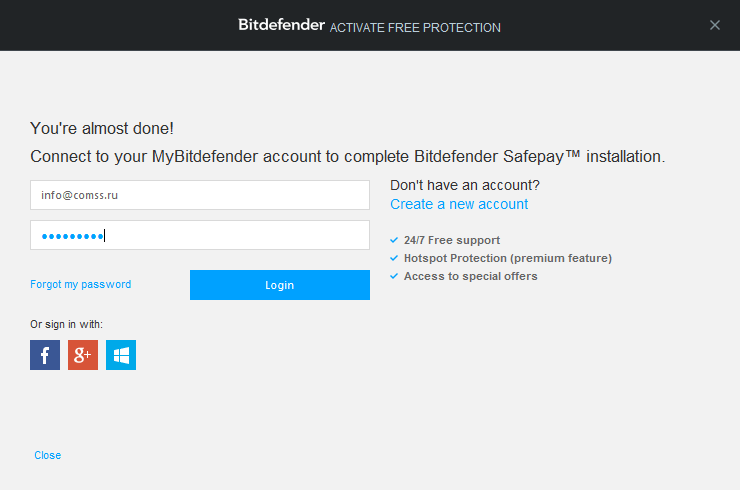740x490 pixels.
Task: Click the Connect to your MyBitdefender account line
Action: 347,157
